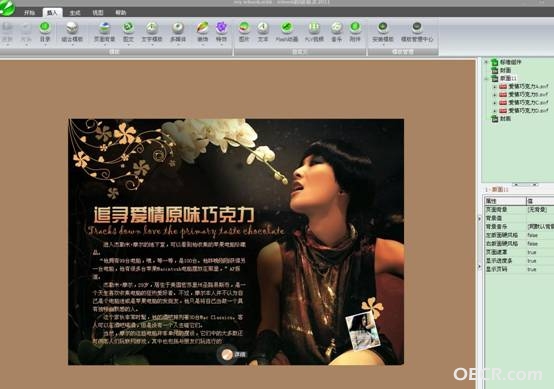Open the 帮助 ribbon tab
The width and height of the screenshot is (554, 389).
[x=121, y=13]
